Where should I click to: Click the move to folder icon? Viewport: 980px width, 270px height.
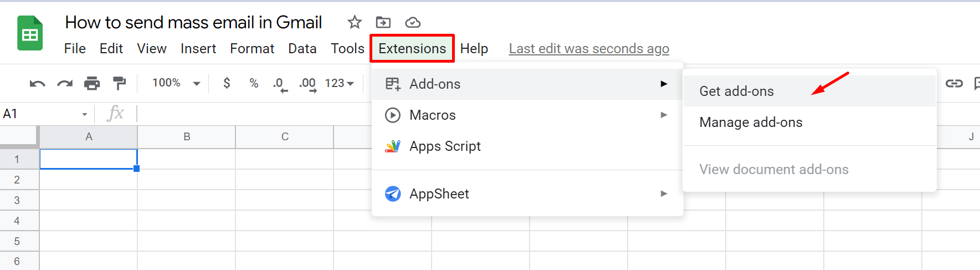383,22
